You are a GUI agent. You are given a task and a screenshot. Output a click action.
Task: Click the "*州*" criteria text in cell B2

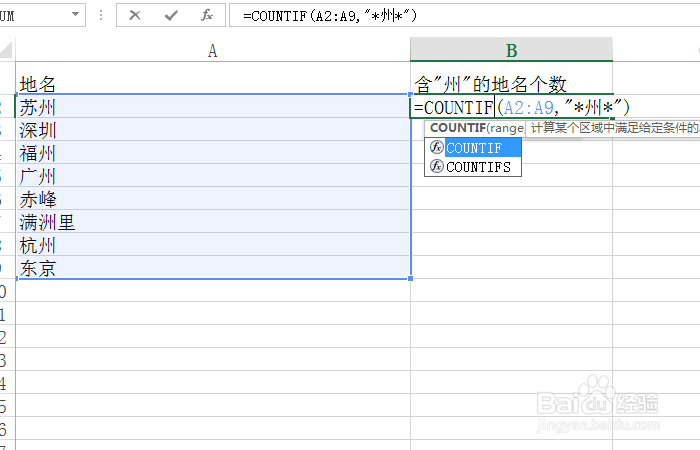pyautogui.click(x=593, y=107)
